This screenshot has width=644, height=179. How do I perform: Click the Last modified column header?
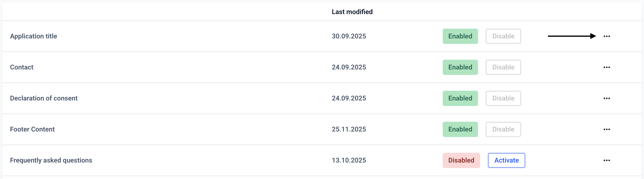click(x=352, y=12)
